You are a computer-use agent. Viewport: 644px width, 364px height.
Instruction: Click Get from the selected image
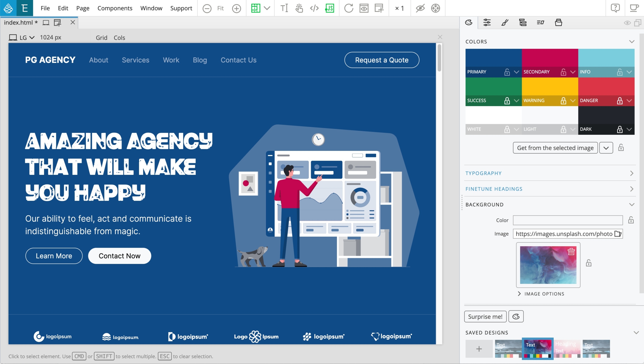[555, 148]
